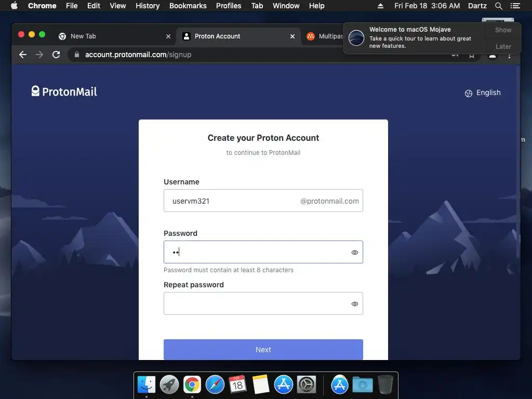Open Chrome profile avatar icon
This screenshot has height=399, width=532.
493,56
